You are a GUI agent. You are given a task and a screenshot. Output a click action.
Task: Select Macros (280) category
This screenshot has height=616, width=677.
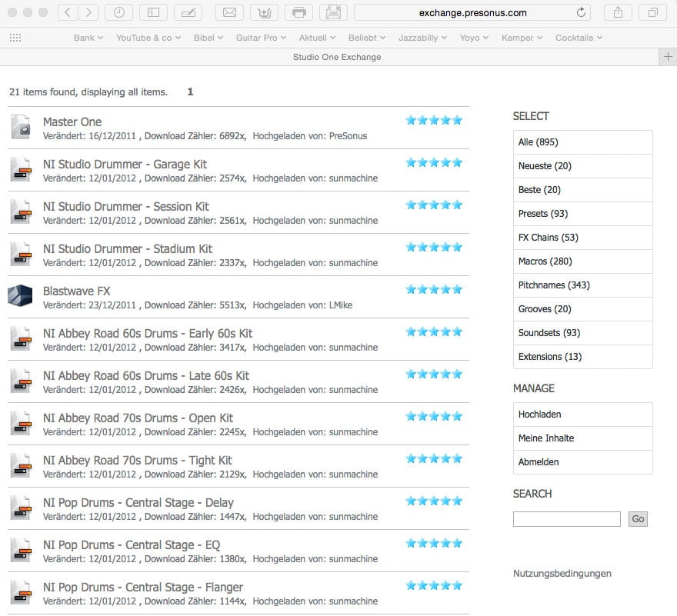pos(582,261)
